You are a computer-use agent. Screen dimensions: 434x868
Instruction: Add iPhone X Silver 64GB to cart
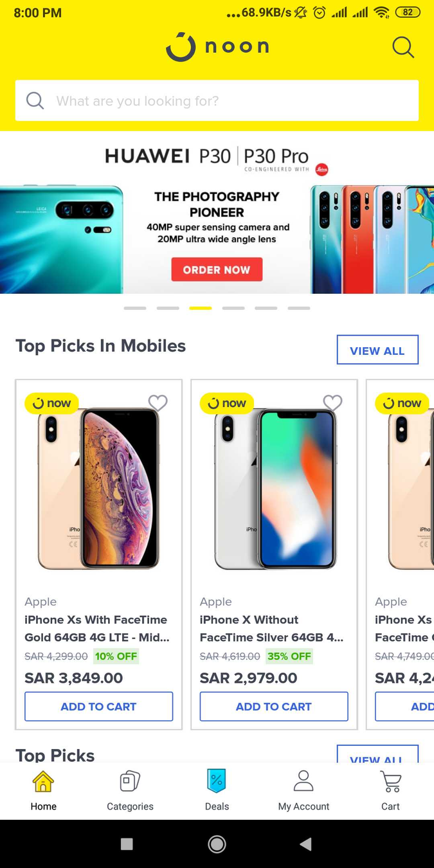click(x=274, y=706)
